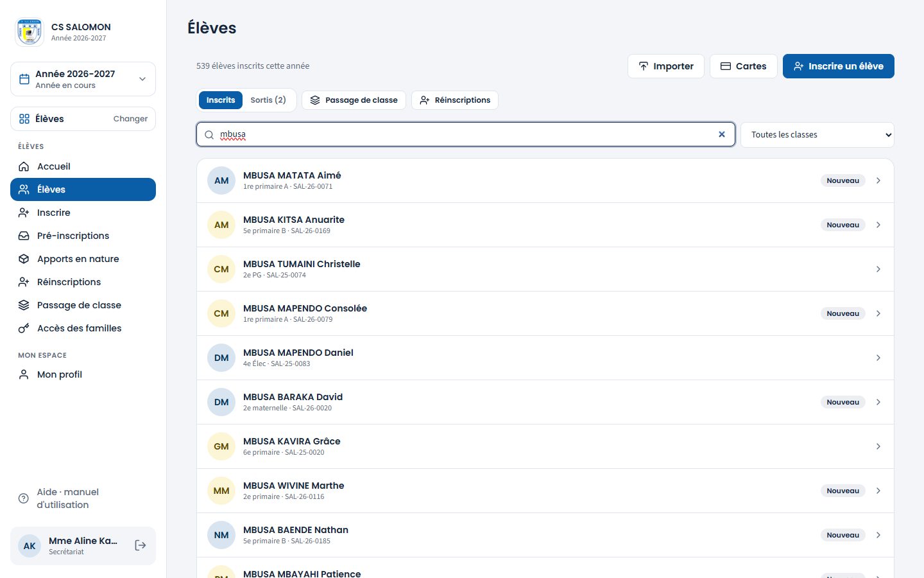The height and width of the screenshot is (578, 924).
Task: Open MBUSA TUMAINI Christelle row chevron
Action: (878, 269)
